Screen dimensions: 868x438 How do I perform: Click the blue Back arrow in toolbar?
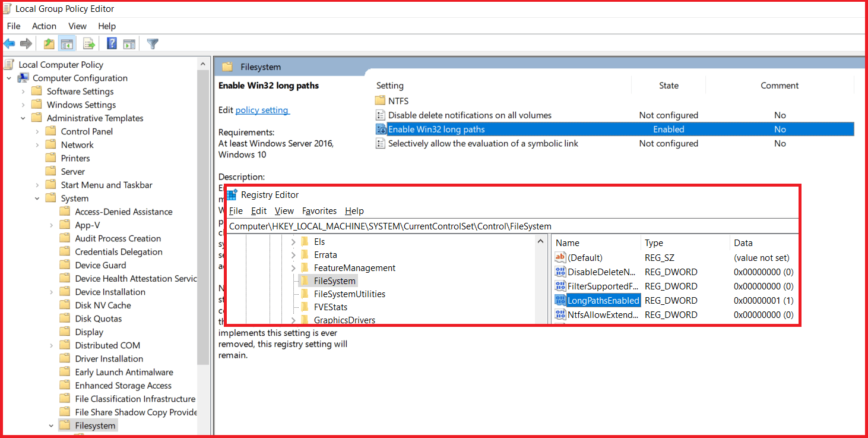[9, 43]
